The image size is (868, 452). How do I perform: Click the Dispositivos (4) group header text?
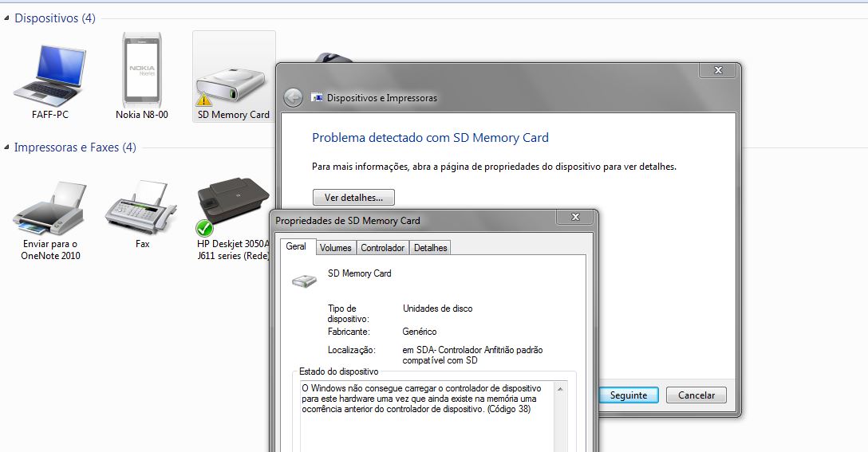tap(55, 18)
